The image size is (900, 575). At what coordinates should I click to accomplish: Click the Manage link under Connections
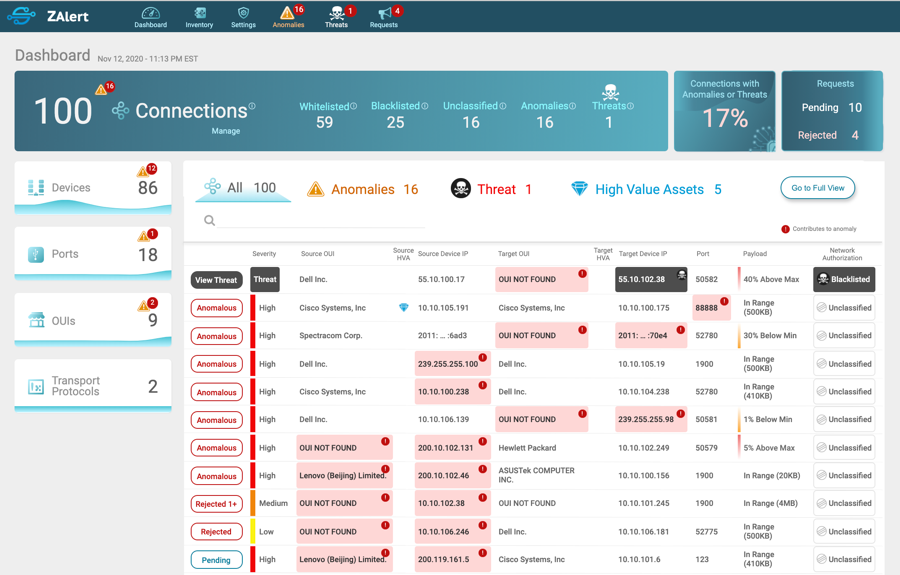tap(226, 131)
